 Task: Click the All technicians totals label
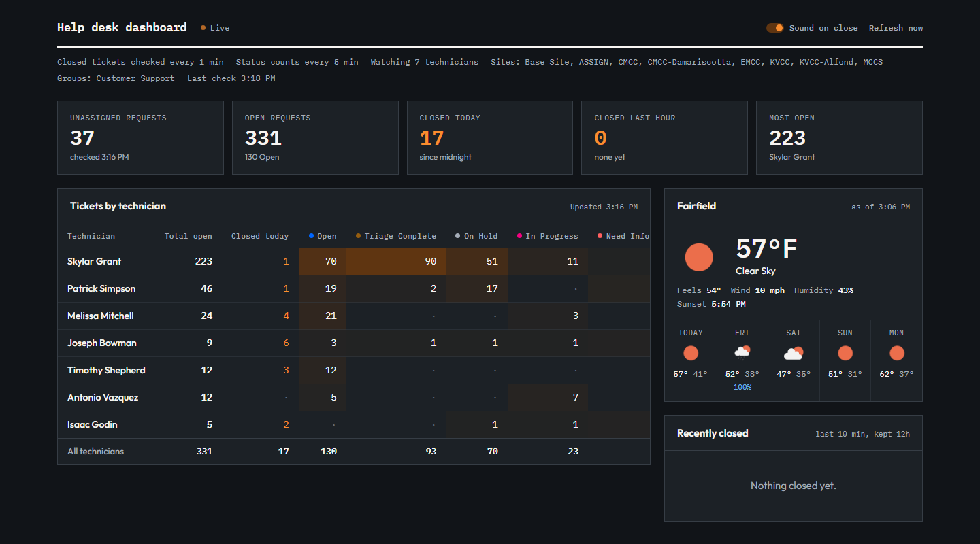point(96,451)
